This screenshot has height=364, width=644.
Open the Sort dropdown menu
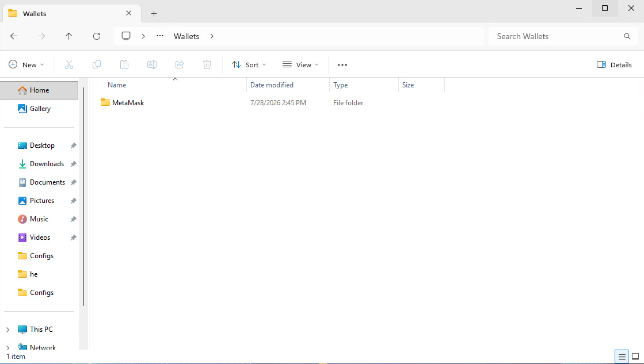pos(249,64)
